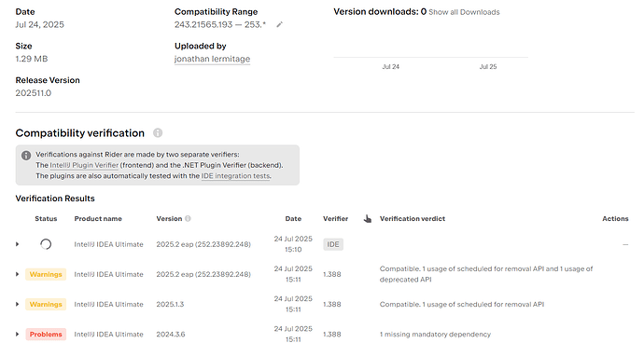644x343 pixels.
Task: Click version cell 2025.1.3
Action: [170, 304]
